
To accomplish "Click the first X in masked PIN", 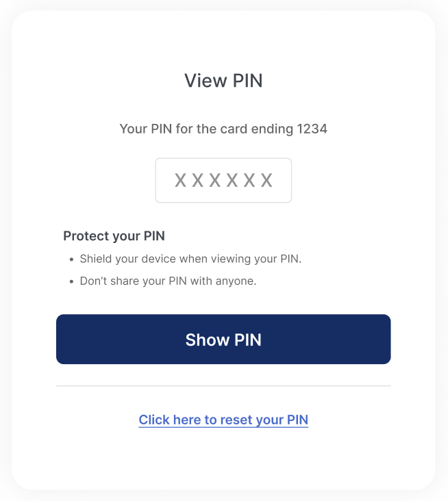I will [180, 181].
